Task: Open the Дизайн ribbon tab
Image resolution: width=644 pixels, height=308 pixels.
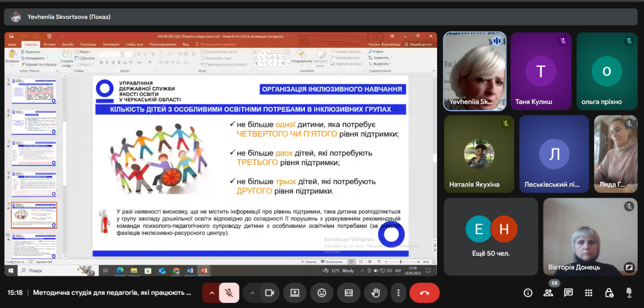Action: 68,45
